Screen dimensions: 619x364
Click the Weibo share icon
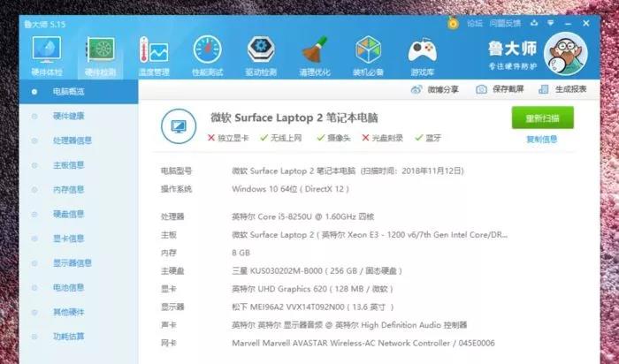[x=416, y=89]
